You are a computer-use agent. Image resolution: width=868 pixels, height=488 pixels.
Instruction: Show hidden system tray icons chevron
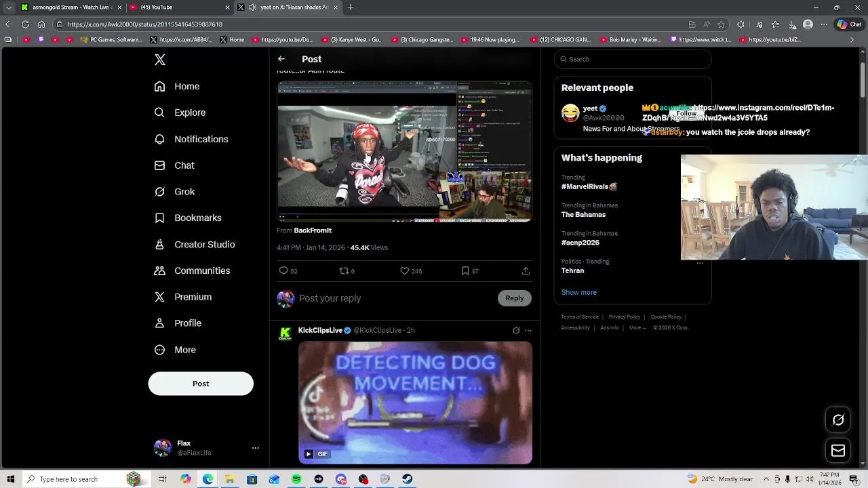[766, 479]
